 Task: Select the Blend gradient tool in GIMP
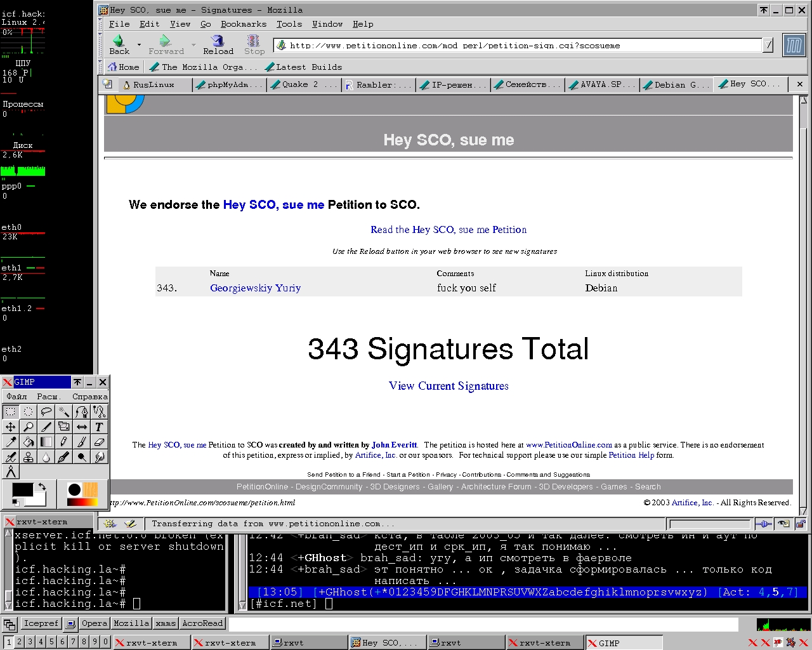[x=46, y=442]
